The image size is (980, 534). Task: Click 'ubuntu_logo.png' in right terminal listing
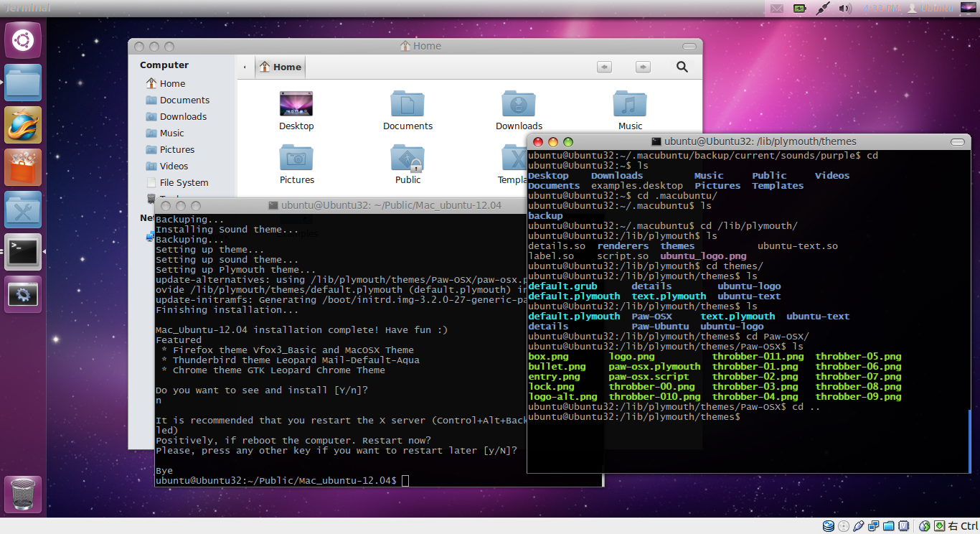point(703,256)
